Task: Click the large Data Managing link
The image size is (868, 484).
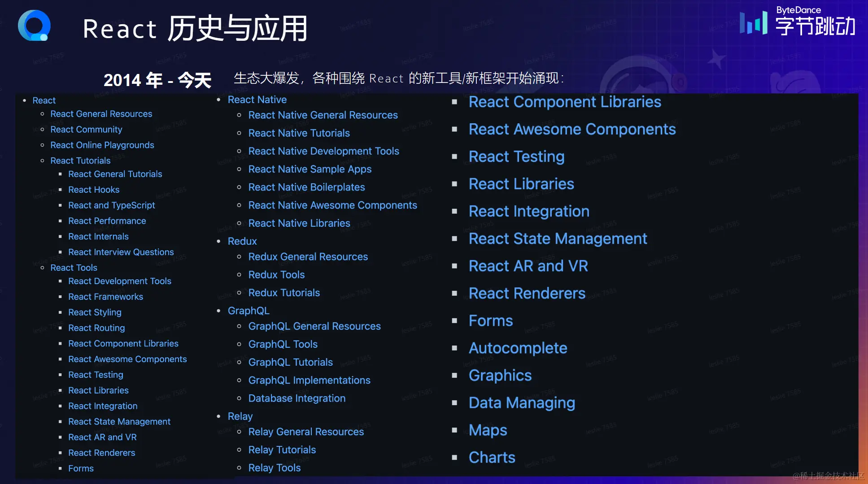Action: click(522, 402)
